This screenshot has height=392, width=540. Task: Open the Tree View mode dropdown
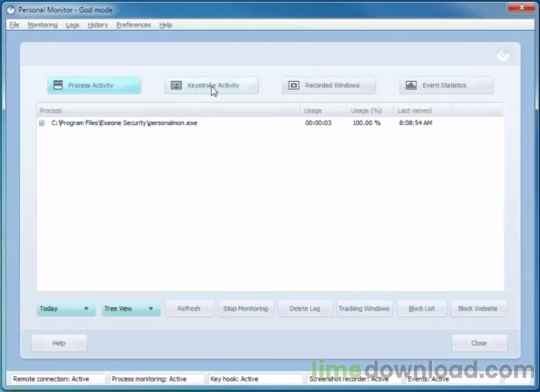(130, 309)
